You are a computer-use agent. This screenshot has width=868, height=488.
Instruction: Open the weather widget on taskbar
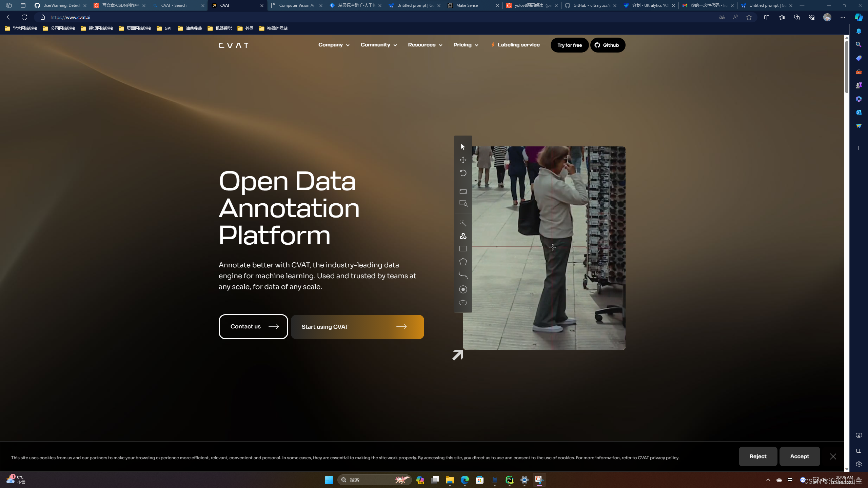[16, 480]
